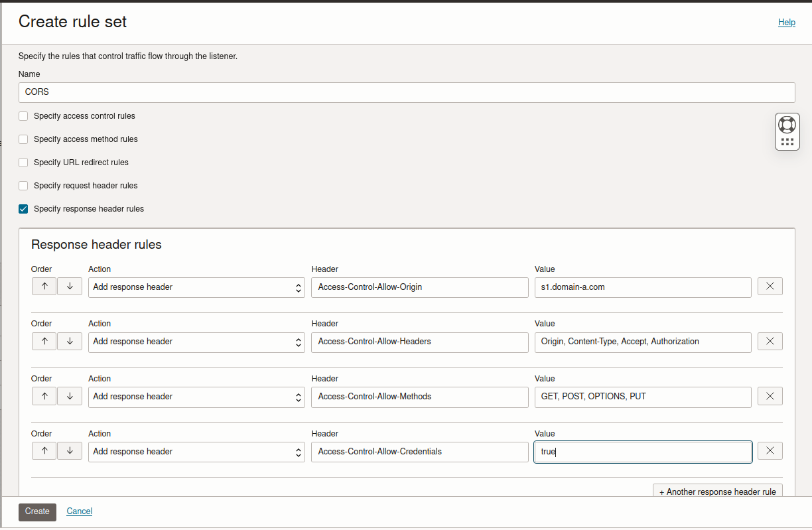Move the Access-Control-Allow-Credentials rule up

tap(44, 450)
